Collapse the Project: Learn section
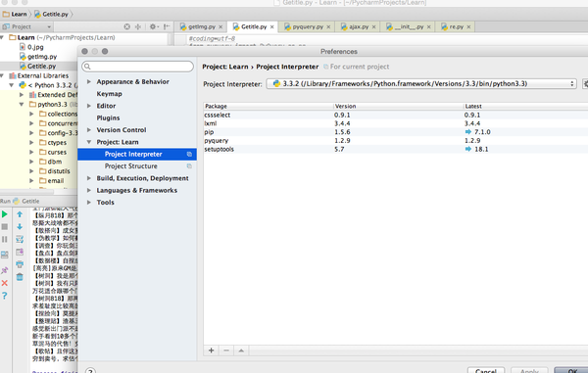This screenshot has height=373, width=588. pyautogui.click(x=89, y=142)
